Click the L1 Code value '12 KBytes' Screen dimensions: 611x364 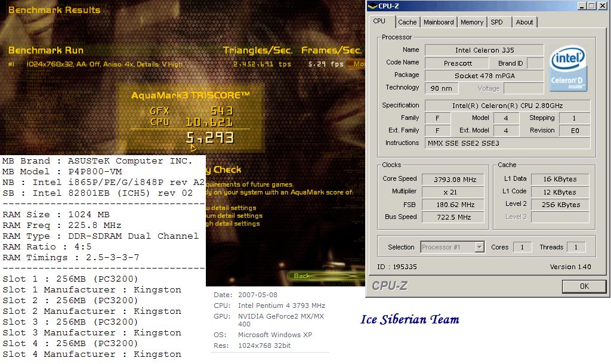pyautogui.click(x=560, y=192)
